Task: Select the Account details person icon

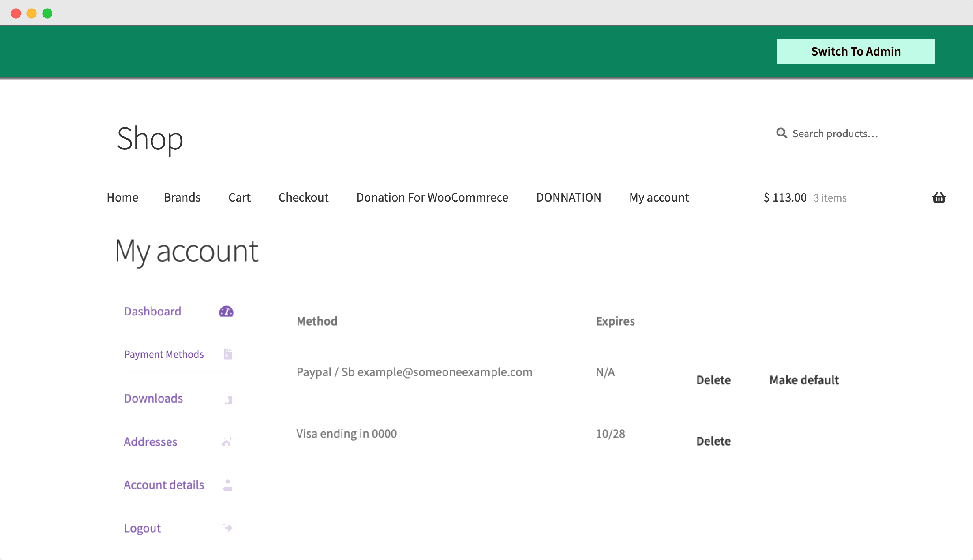Action: pos(227,484)
